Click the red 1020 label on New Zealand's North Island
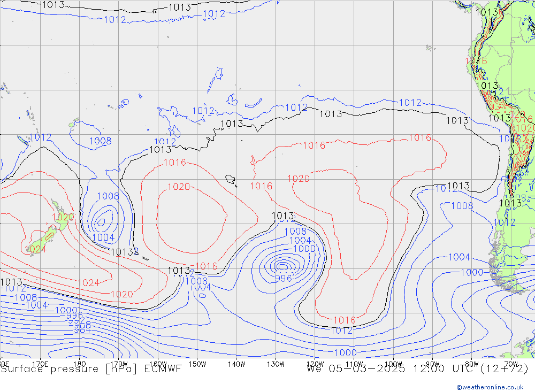The width and height of the screenshot is (535, 392). 63,217
